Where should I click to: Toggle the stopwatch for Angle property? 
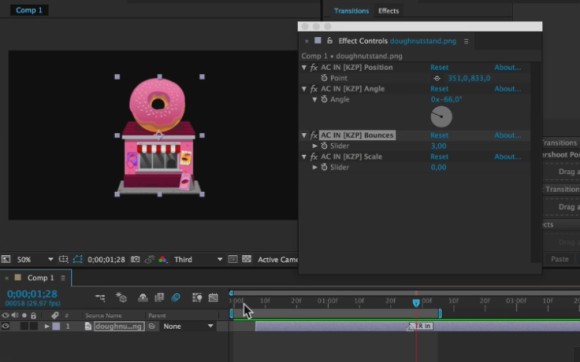324,99
